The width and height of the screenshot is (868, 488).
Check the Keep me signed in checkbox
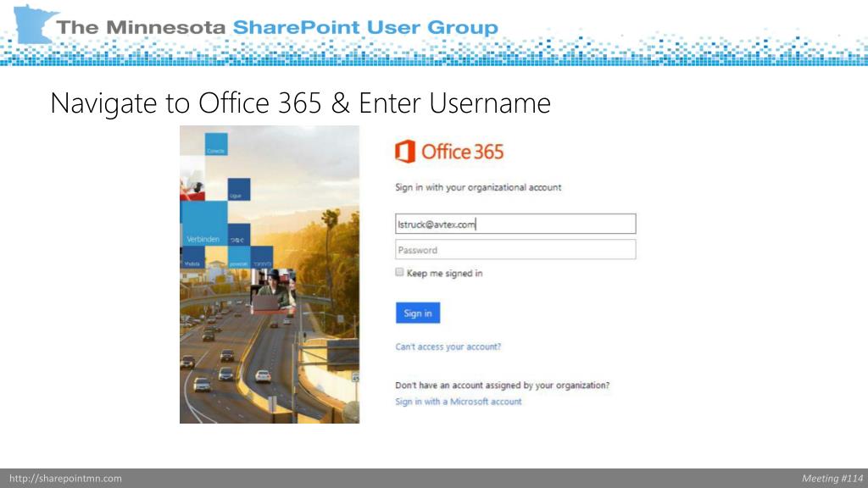pos(399,272)
